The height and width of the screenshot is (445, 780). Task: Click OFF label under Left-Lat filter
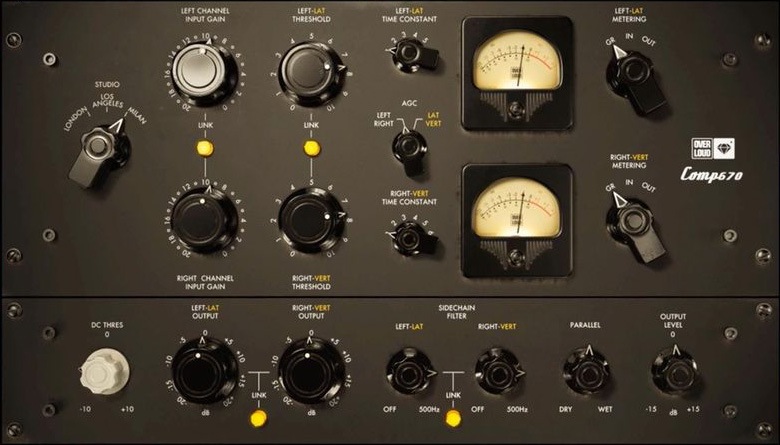390,410
